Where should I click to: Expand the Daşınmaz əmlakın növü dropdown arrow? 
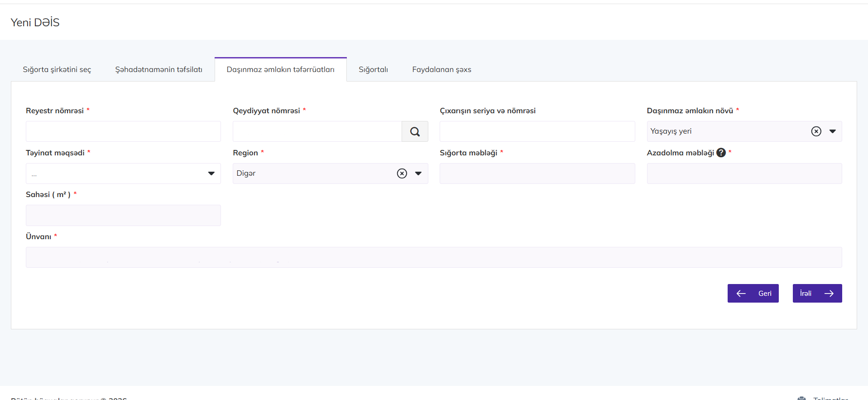(832, 131)
